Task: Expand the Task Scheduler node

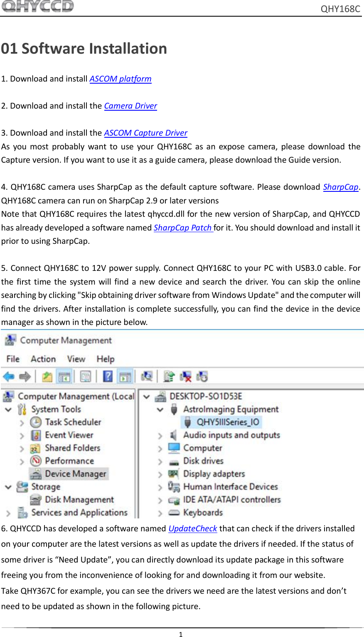Action: [22, 423]
